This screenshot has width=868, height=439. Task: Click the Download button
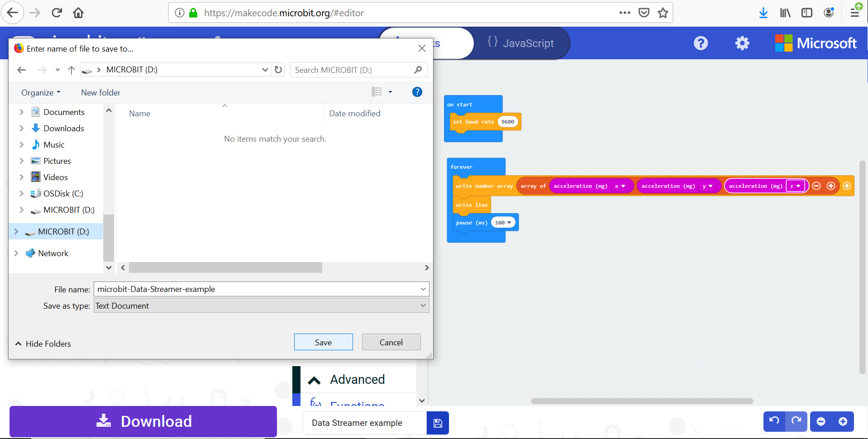143,421
